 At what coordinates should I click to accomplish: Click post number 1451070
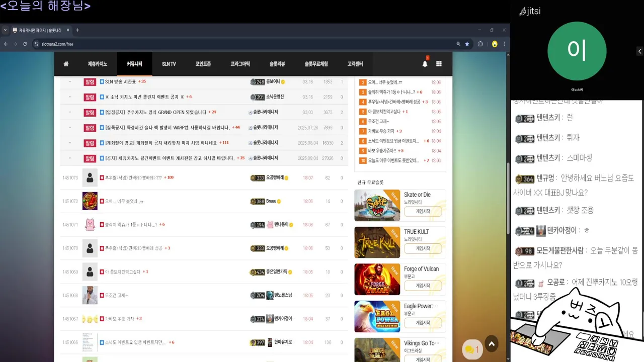[x=70, y=248]
